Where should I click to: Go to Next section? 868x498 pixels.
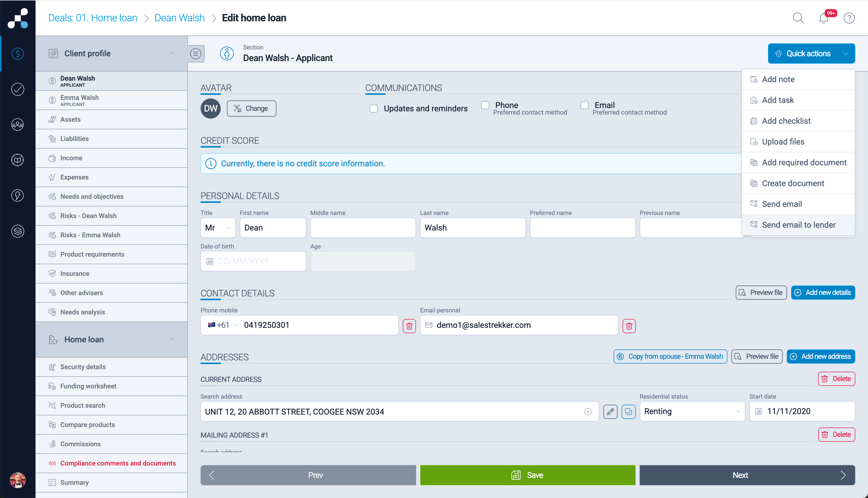[x=747, y=475]
